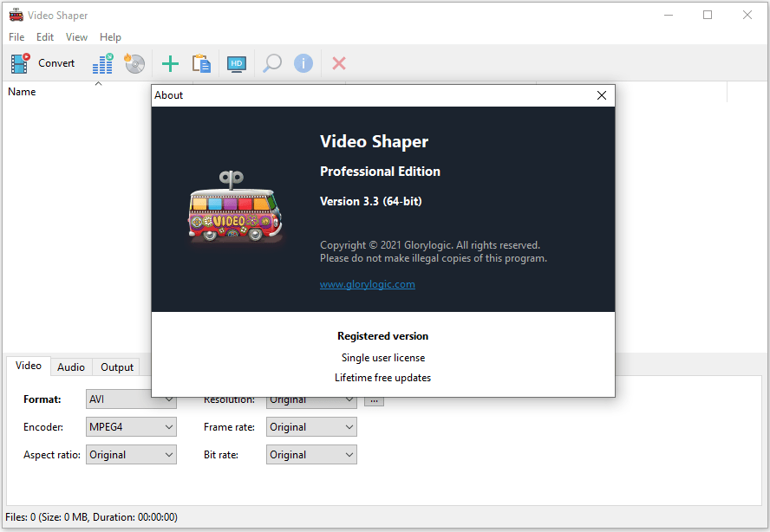The width and height of the screenshot is (770, 532).
Task: Click the Convert film icon
Action: pos(20,63)
